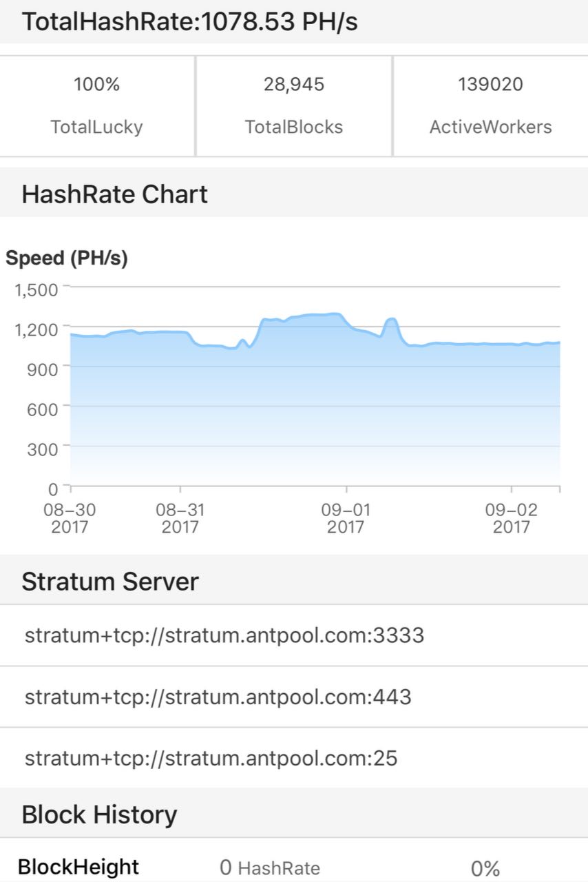Click the 0% value in Block History

pos(485,868)
